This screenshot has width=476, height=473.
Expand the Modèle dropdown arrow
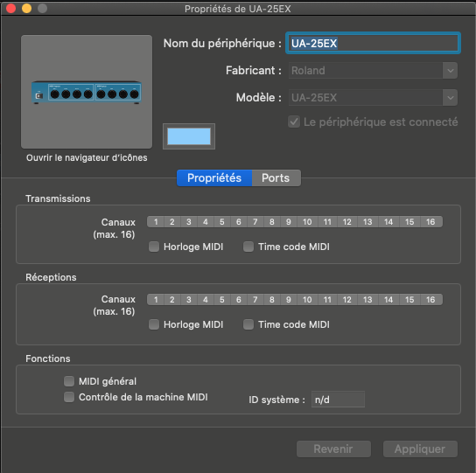pos(451,98)
